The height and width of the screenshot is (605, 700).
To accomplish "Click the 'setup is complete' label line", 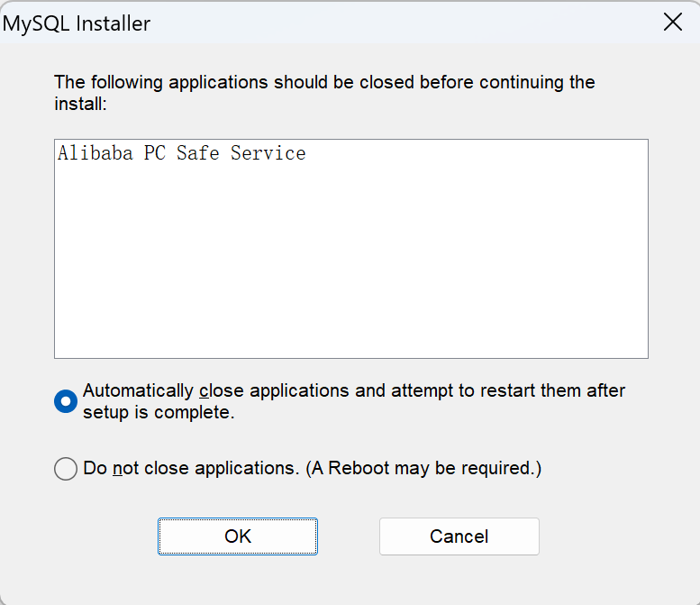I will (x=159, y=414).
